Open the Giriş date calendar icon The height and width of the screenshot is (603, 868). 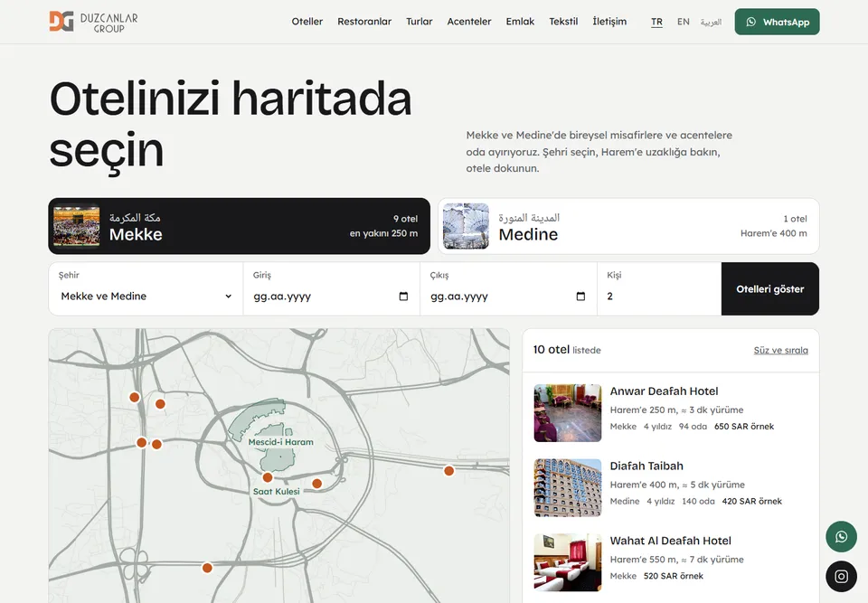pyautogui.click(x=403, y=297)
